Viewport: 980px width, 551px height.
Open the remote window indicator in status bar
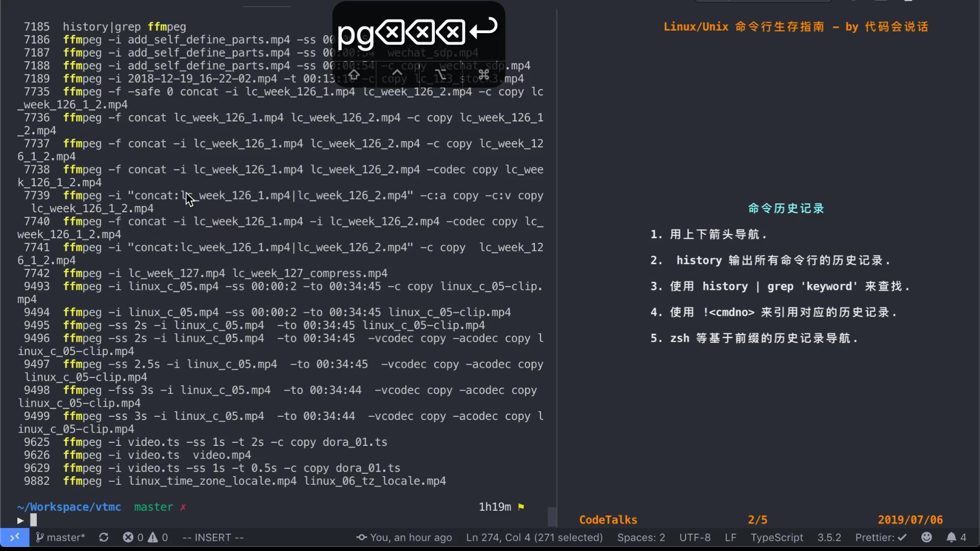(14, 537)
